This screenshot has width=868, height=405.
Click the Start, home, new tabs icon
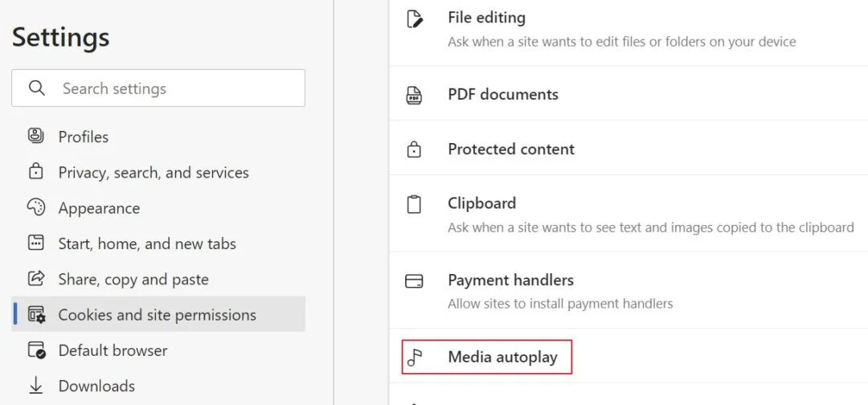click(36, 243)
